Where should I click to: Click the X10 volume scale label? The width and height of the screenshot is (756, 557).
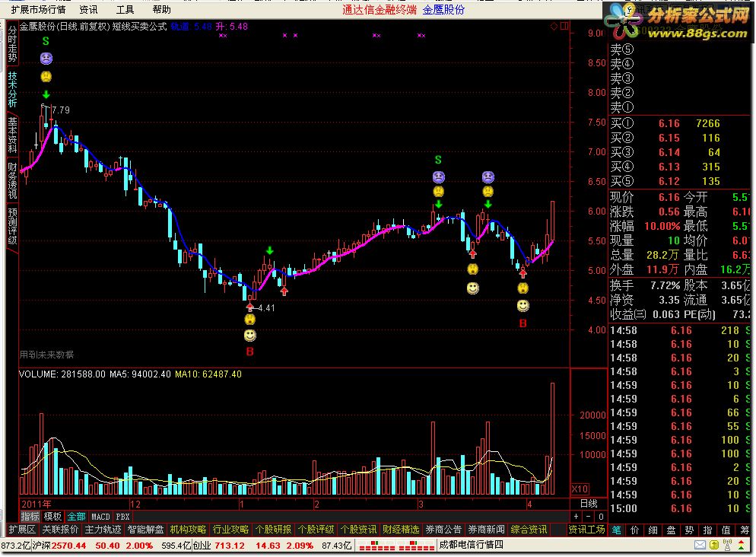580,489
